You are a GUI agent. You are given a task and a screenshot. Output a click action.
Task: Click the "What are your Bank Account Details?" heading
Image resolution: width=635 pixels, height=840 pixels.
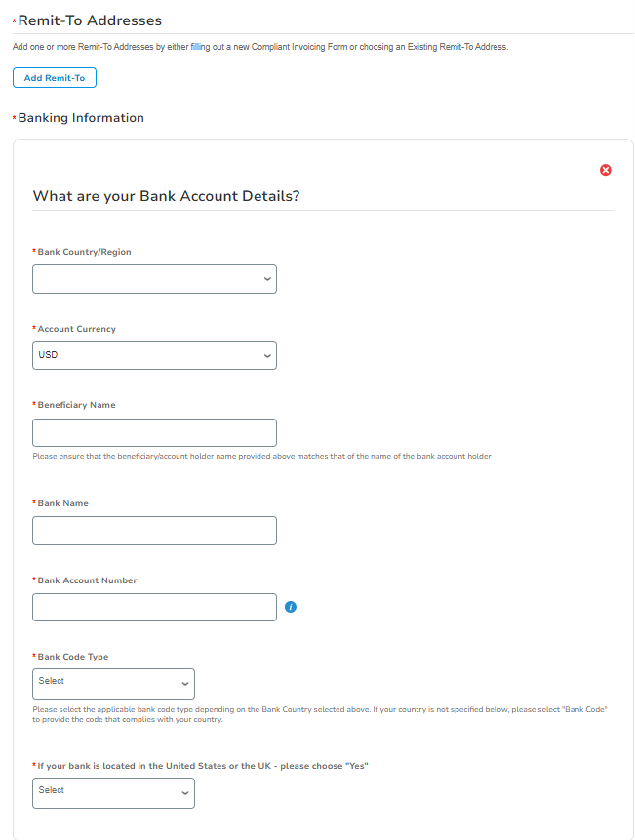(x=166, y=196)
